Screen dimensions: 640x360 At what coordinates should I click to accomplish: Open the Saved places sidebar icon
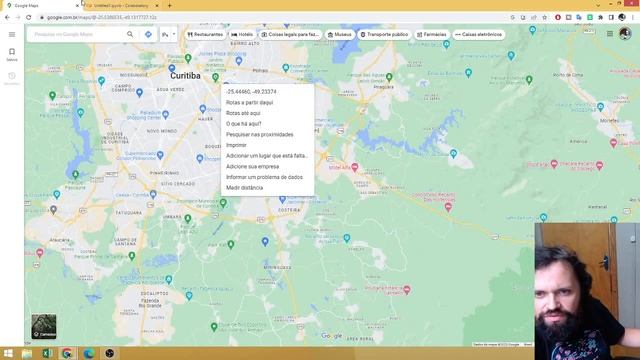(12, 54)
